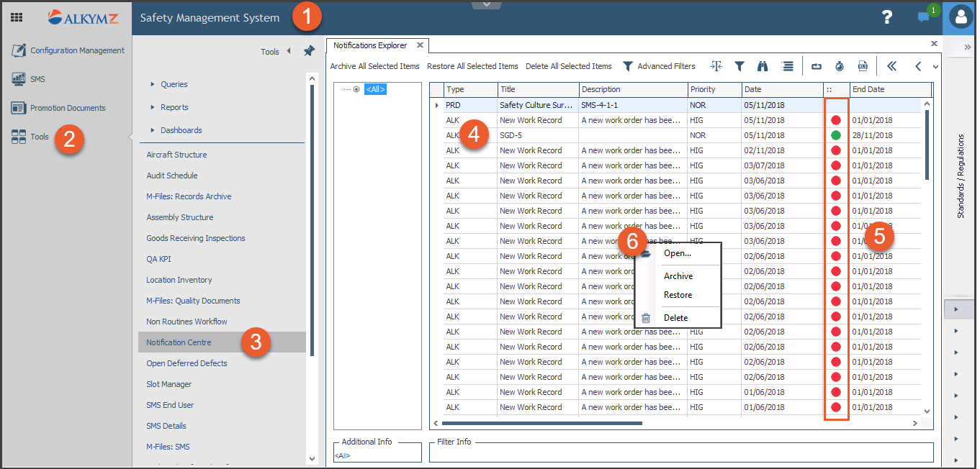The height and width of the screenshot is (469, 980).
Task: Open Goods Receiving Inspections tool
Action: tap(196, 238)
